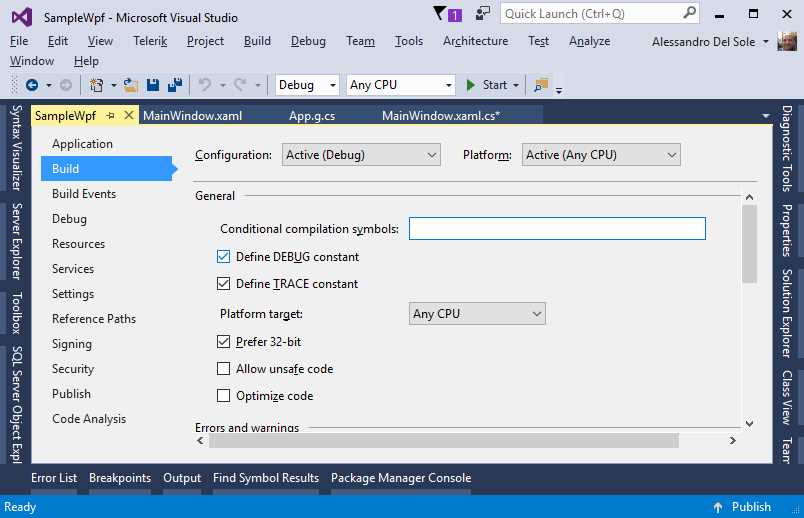Click the Save All toolbar icon
804x518 pixels.
click(175, 85)
